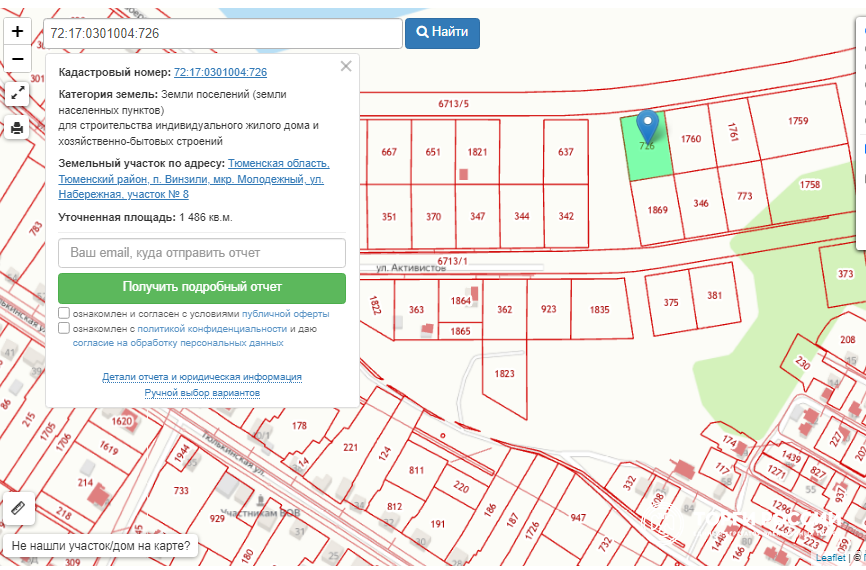866x570 pixels.
Task: Click into the cadastral number search field
Action: pos(222,33)
